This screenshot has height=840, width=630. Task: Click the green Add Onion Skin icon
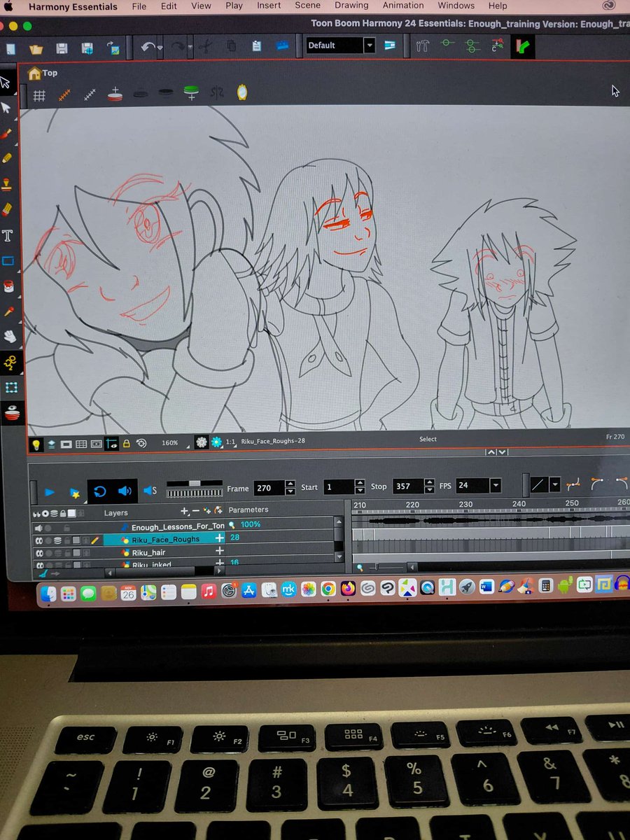(190, 92)
